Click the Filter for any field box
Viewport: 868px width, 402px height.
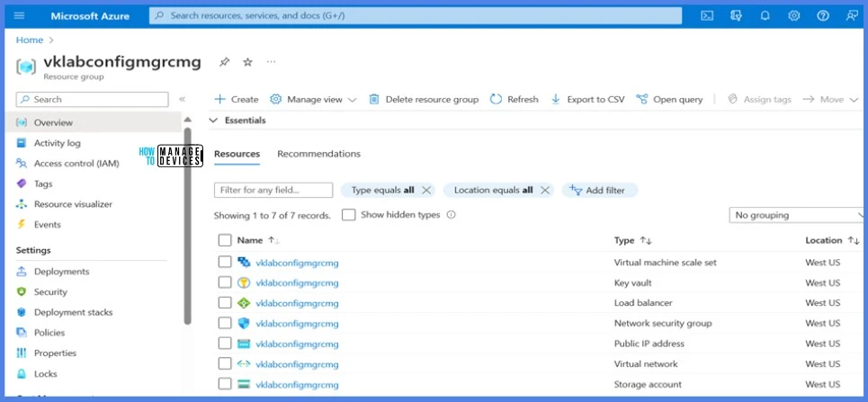[x=273, y=190]
